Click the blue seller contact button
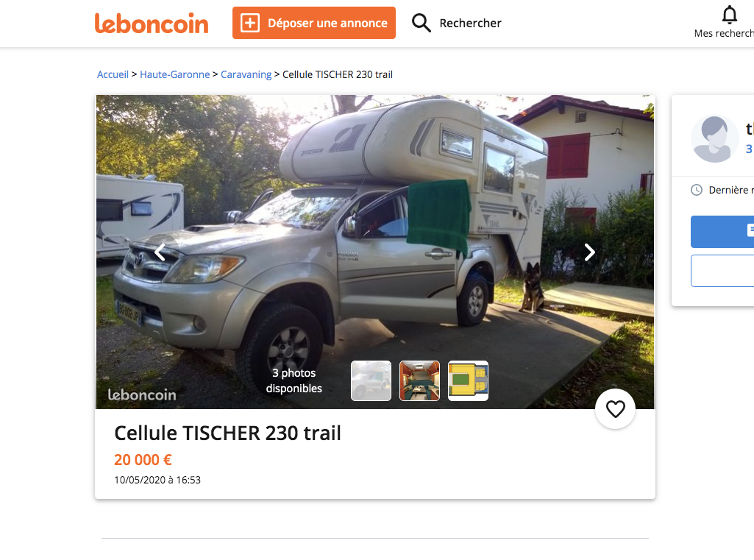The height and width of the screenshot is (560, 754). (722, 232)
